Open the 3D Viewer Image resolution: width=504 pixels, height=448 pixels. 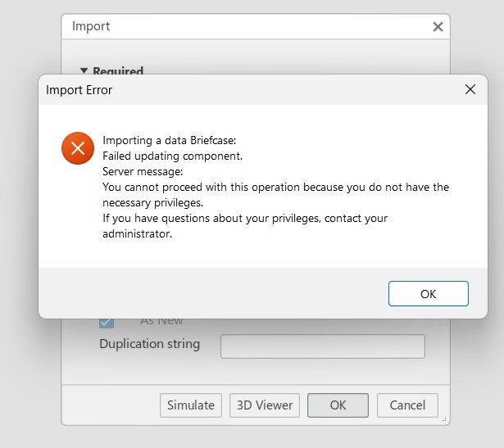coord(265,405)
